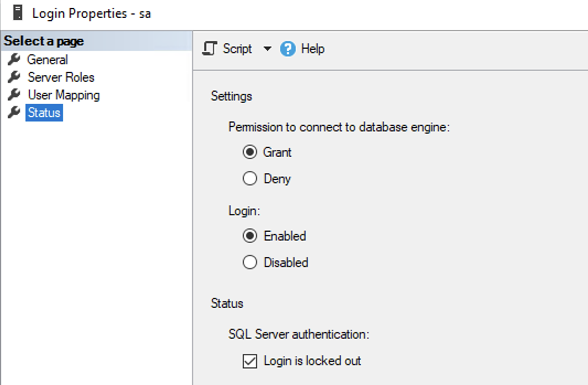Switch to the User Mapping page

(x=63, y=95)
